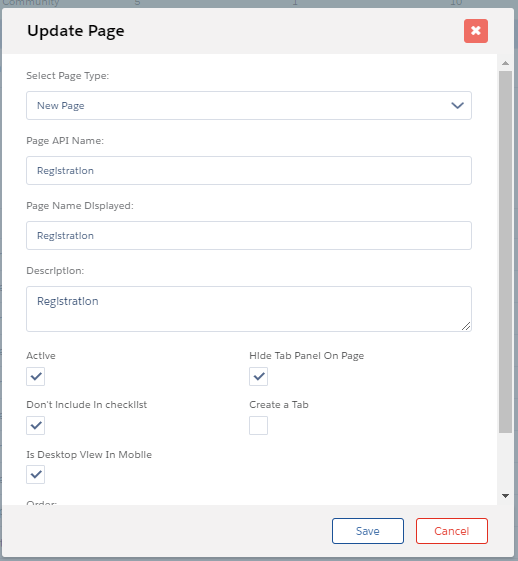Click the Description textarea resize handle

click(466, 326)
